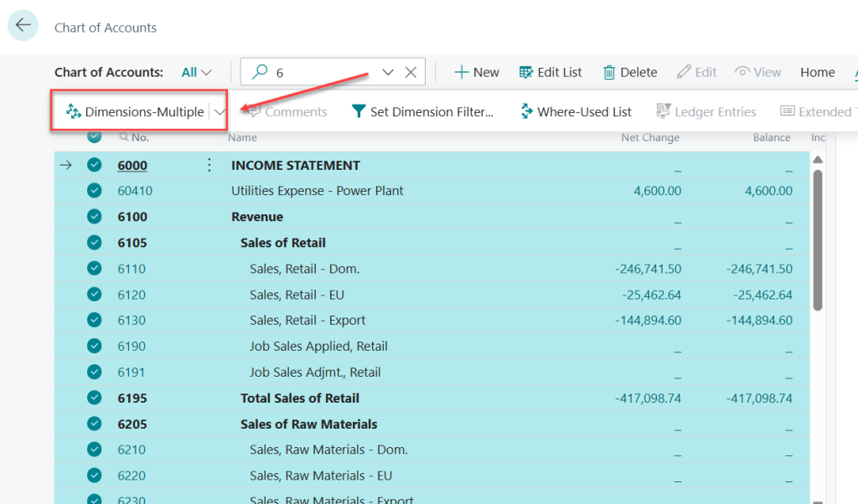Open the search box dropdown chevron
The image size is (858, 504).
387,72
